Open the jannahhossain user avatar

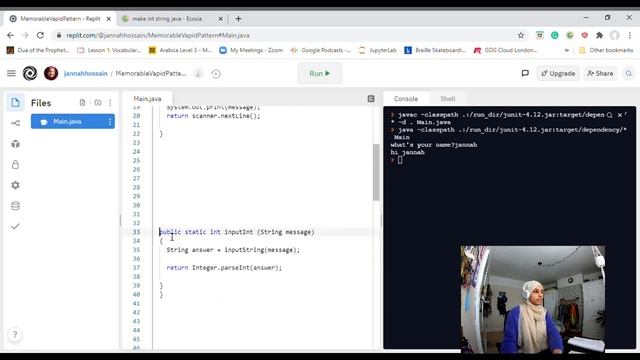[51, 73]
